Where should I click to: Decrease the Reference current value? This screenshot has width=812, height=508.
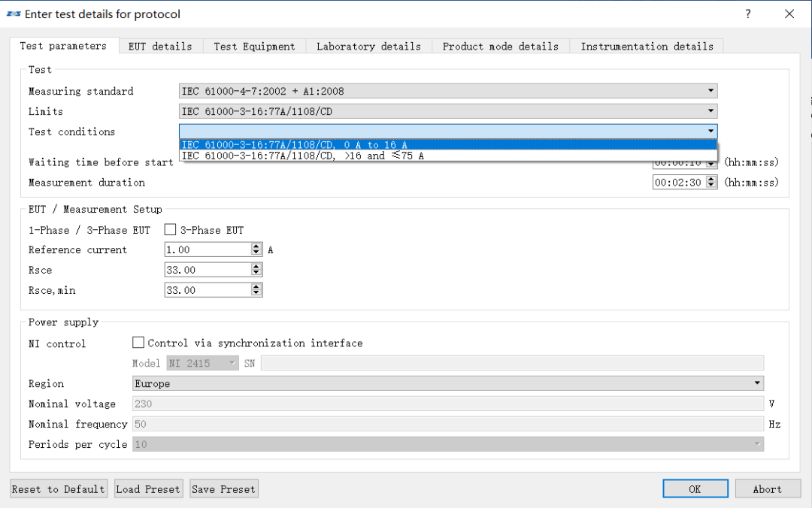coord(256,252)
